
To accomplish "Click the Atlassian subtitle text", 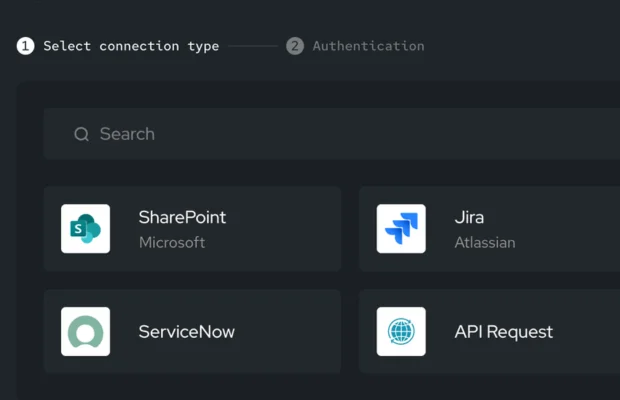I will [x=485, y=242].
